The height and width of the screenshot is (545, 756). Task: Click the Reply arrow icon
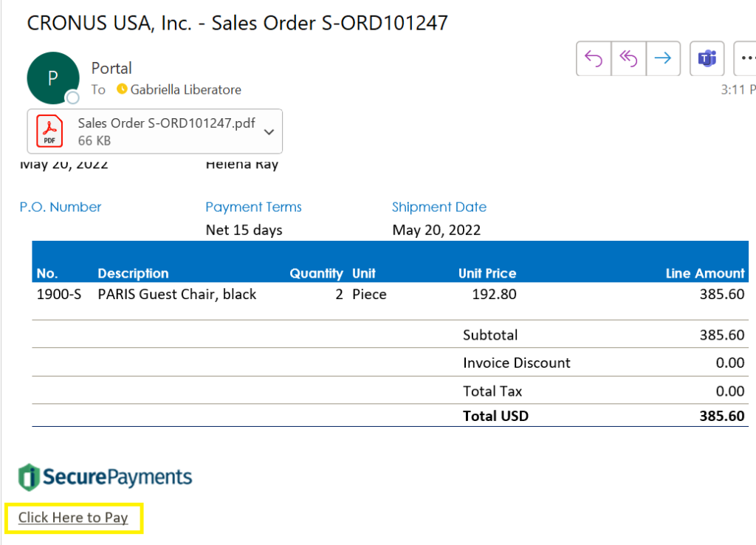pos(594,58)
